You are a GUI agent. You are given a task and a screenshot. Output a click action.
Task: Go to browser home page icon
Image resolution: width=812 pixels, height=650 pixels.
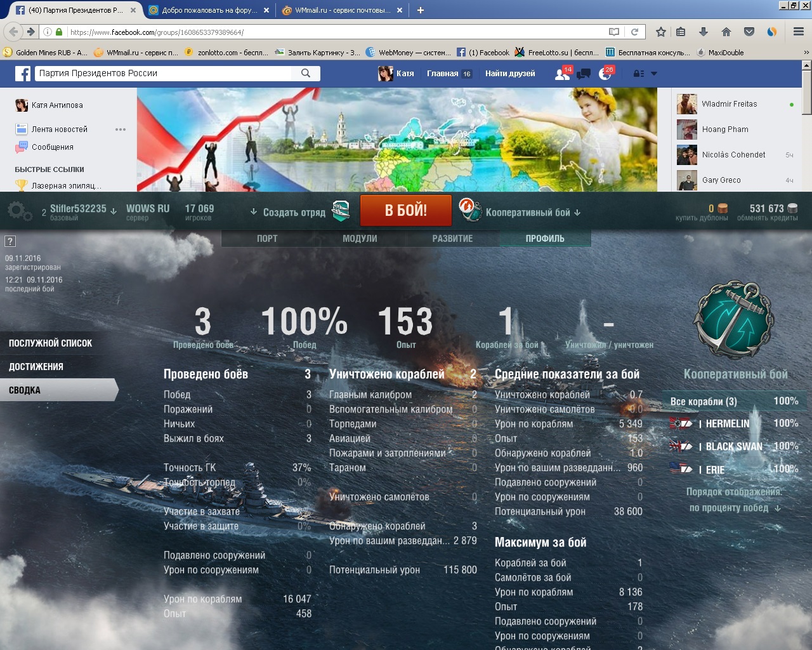[x=726, y=32]
